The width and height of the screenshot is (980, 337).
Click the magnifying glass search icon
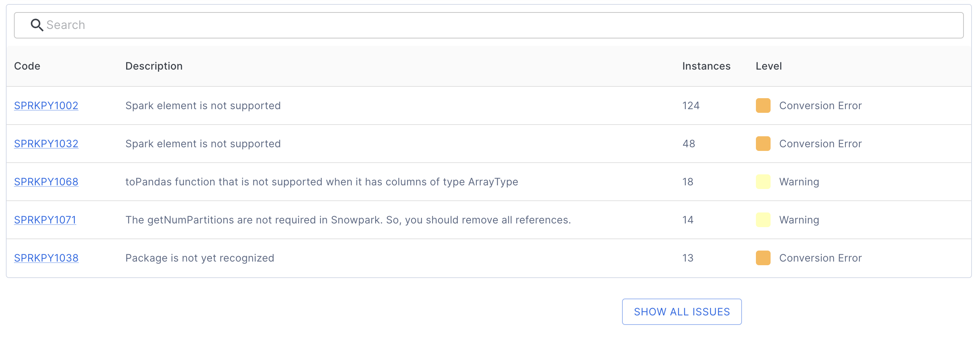[37, 25]
